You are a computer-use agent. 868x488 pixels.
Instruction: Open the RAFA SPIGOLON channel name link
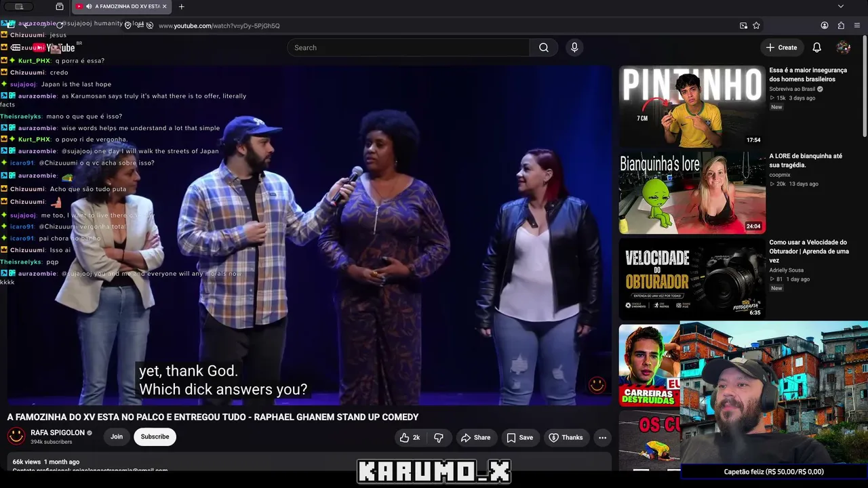[58, 432]
